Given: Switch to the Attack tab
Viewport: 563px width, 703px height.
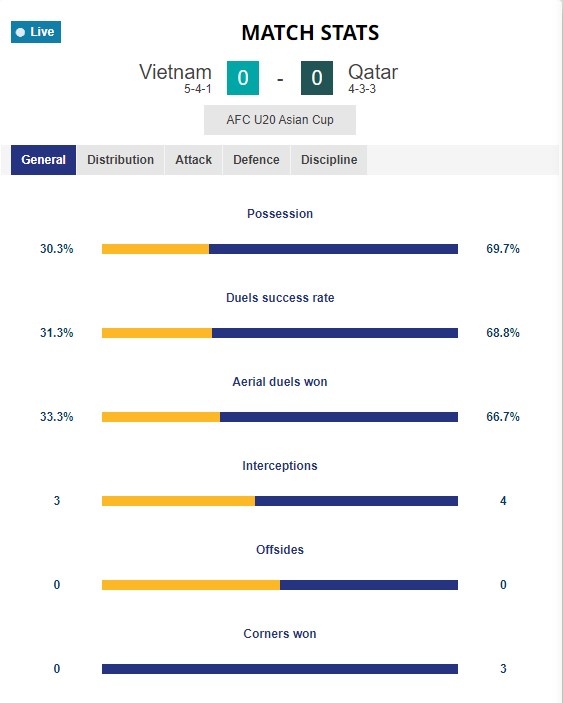Looking at the screenshot, I should click(193, 160).
